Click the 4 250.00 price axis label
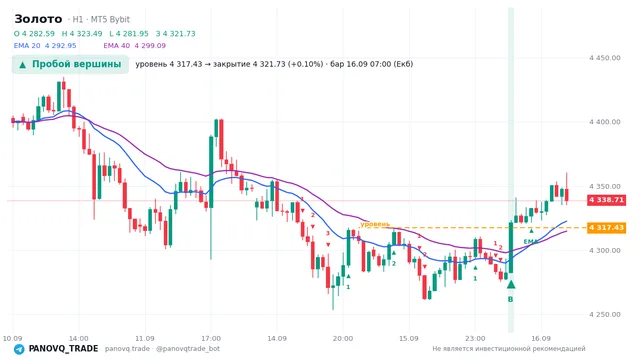 coord(604,315)
